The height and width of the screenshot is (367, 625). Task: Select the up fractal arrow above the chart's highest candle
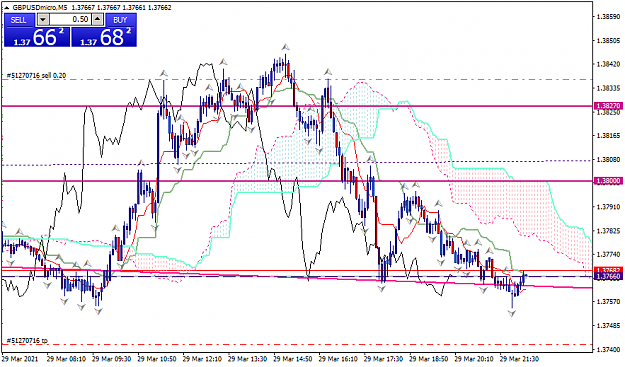click(x=285, y=47)
